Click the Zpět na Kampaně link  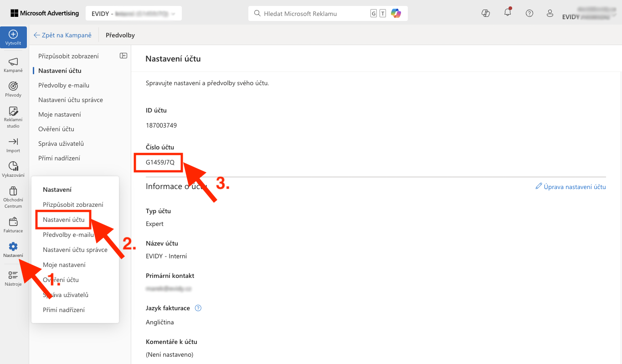[62, 35]
